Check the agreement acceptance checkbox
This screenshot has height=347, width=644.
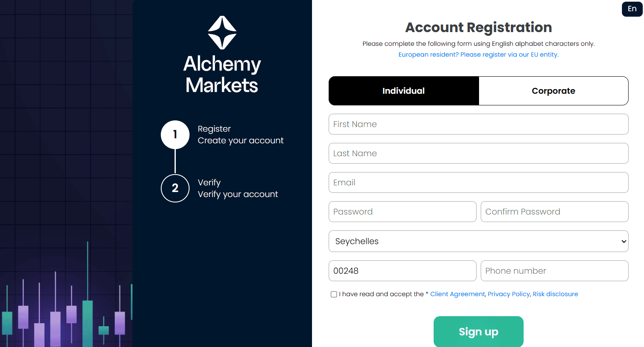pos(334,294)
